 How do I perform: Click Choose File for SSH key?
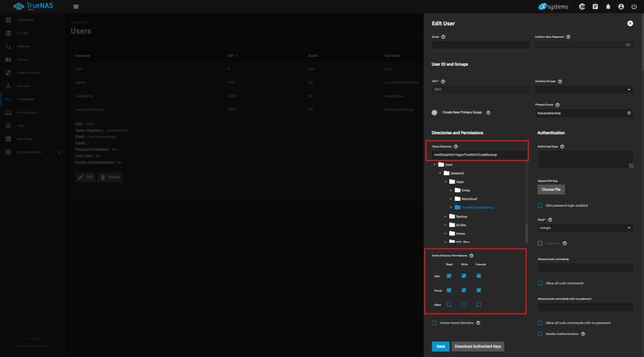coord(551,190)
